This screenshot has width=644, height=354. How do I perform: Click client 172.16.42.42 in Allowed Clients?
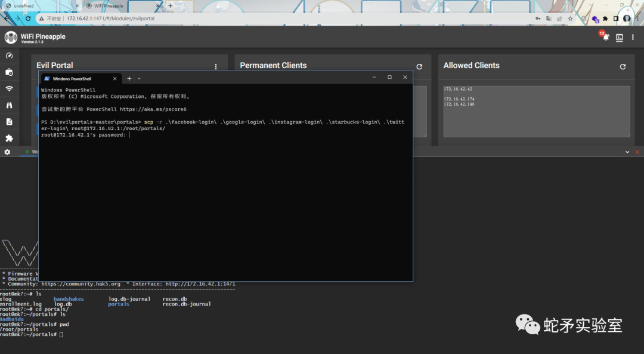point(458,89)
